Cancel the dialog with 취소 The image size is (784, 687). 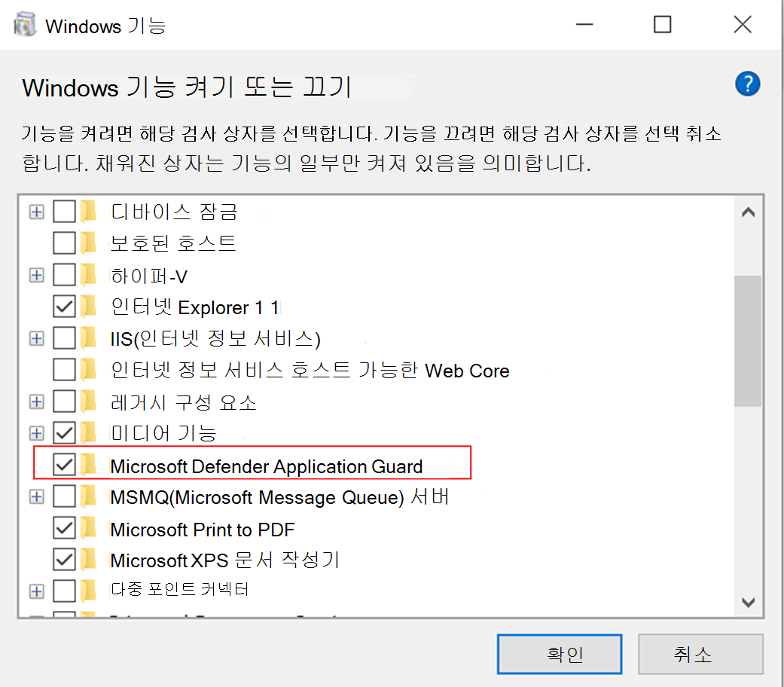click(x=700, y=654)
